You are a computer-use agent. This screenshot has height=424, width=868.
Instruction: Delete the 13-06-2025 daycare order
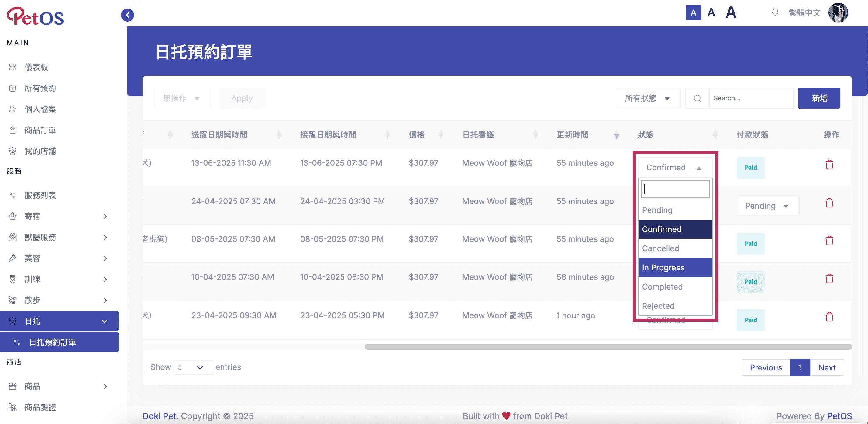click(x=829, y=165)
